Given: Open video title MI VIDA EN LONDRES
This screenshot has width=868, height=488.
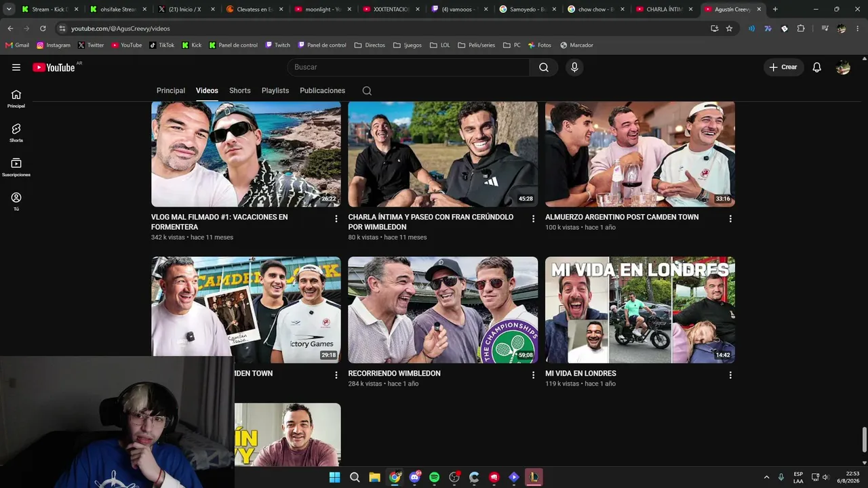Looking at the screenshot, I should (x=580, y=373).
